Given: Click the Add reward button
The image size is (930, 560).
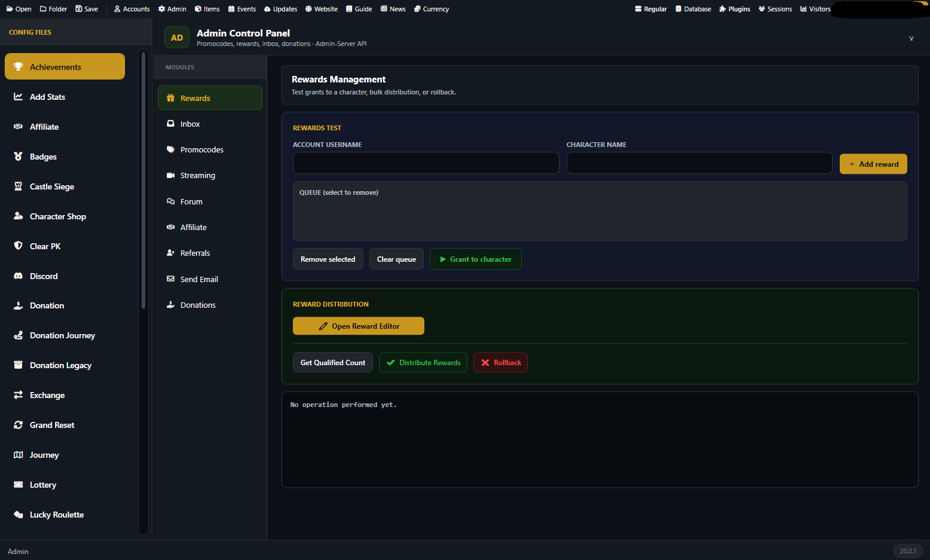Looking at the screenshot, I should click(873, 164).
